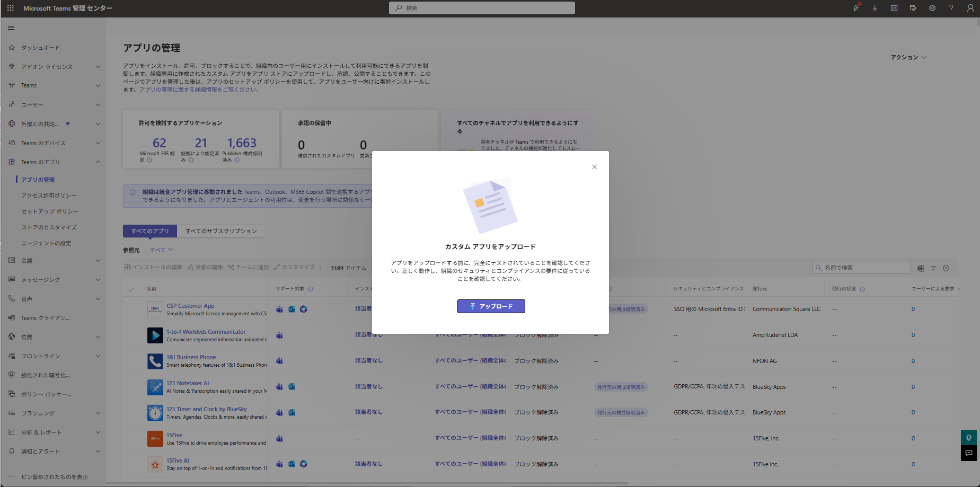Open 123 Timer and Clock by BlueSky

207,409
